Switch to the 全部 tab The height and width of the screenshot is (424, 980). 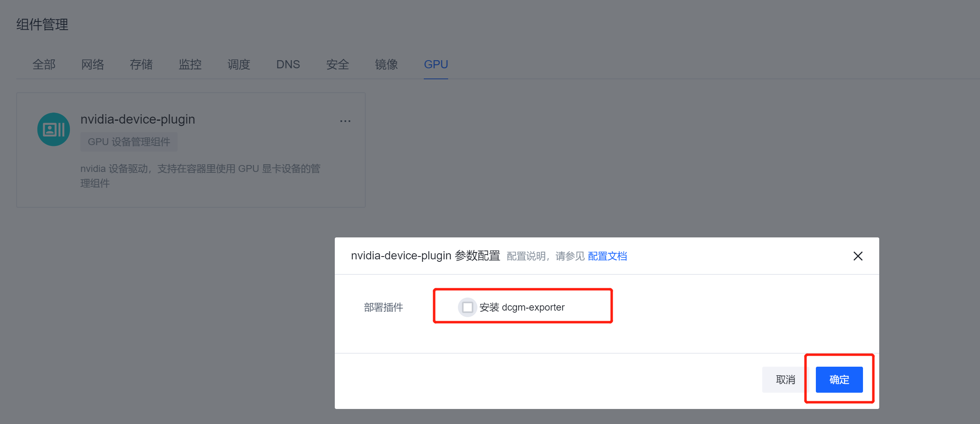[43, 64]
